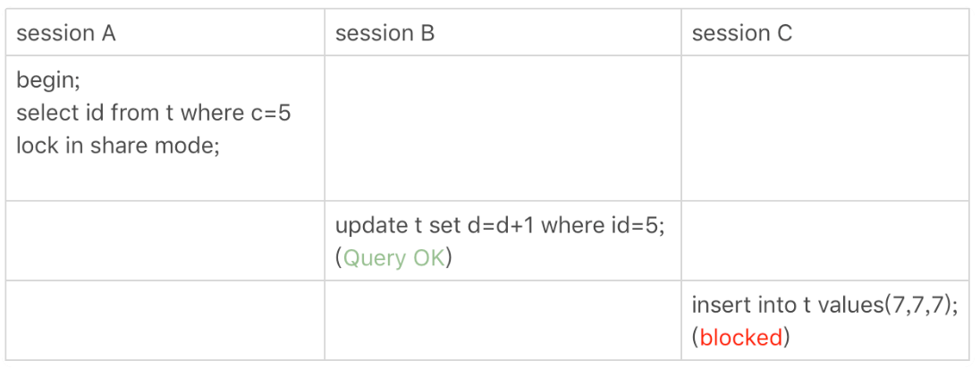
Task: Click "d=d+1" in the update statement
Action: pos(503,225)
